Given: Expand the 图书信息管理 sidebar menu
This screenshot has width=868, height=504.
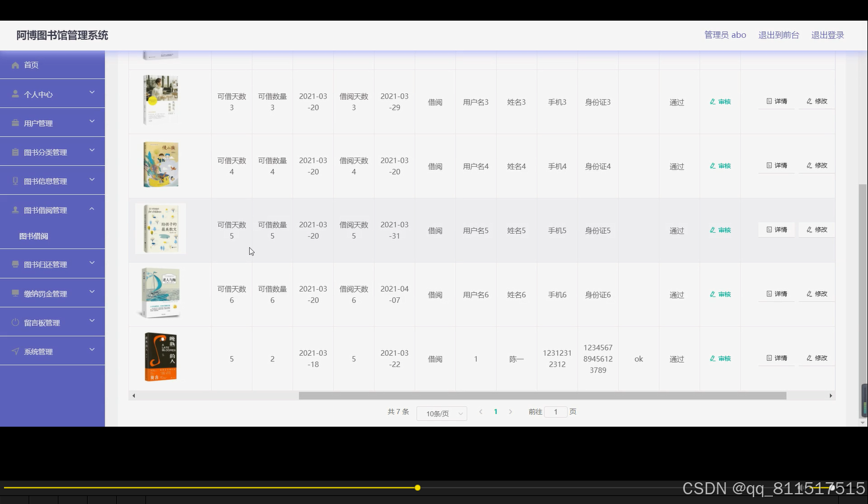Looking at the screenshot, I should click(52, 181).
